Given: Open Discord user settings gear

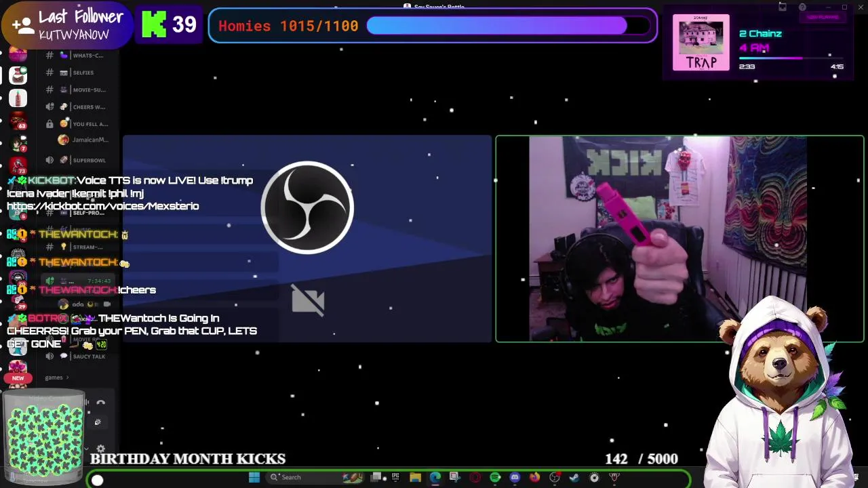Looking at the screenshot, I should (x=100, y=449).
